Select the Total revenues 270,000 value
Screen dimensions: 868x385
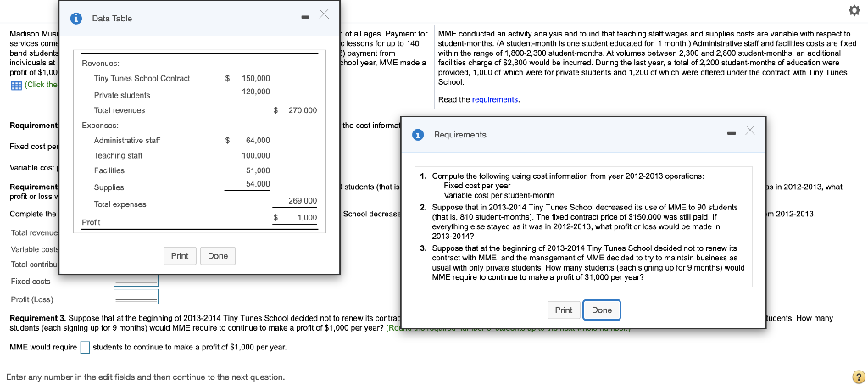(303, 110)
